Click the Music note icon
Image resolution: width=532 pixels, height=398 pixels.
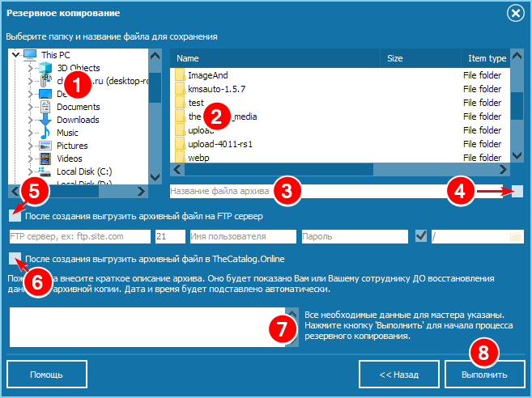pyautogui.click(x=45, y=133)
